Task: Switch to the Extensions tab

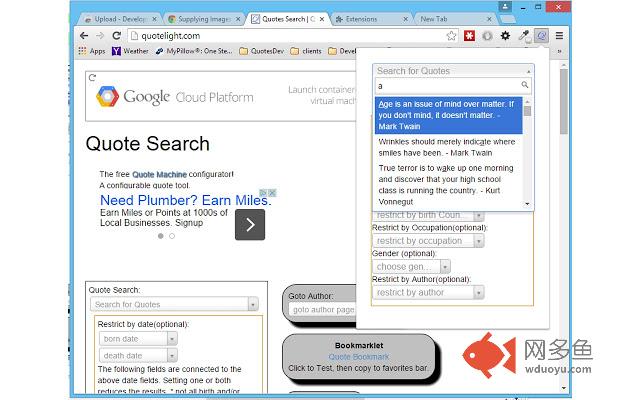Action: tap(371, 19)
